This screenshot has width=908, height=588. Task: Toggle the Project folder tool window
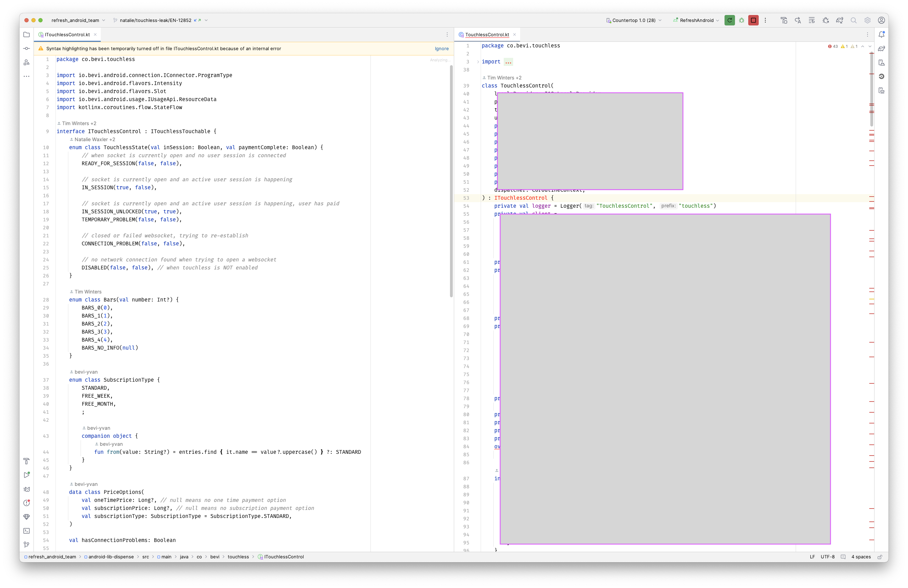[x=26, y=34]
